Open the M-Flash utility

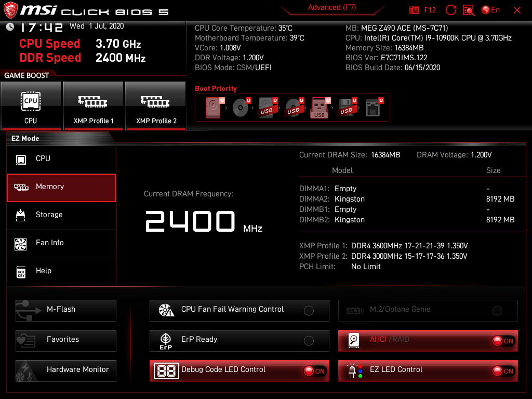tap(65, 310)
